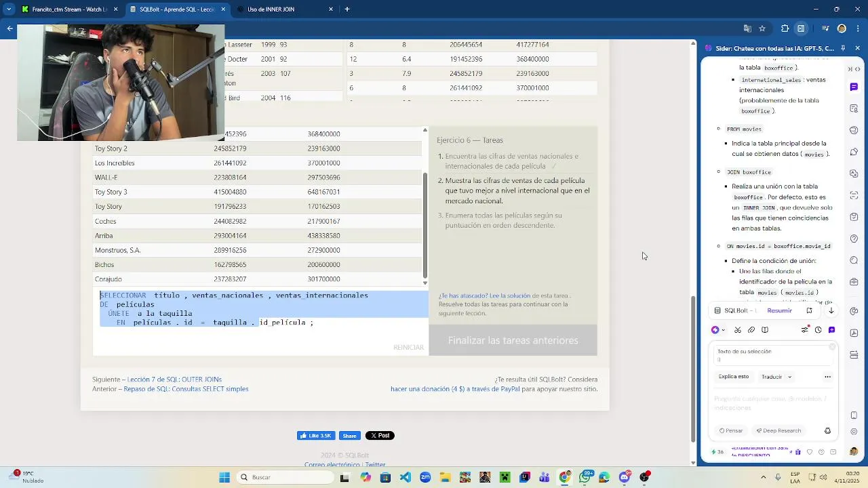
Task: Open the help question icon at Sider bottom
Action: (821, 452)
